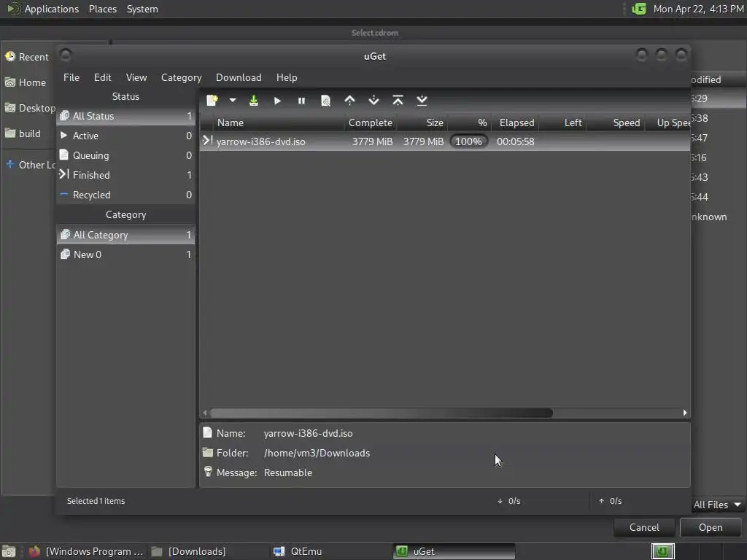Click the /home/vm3/Downloads folder text
Image resolution: width=747 pixels, height=560 pixels.
[x=317, y=454]
